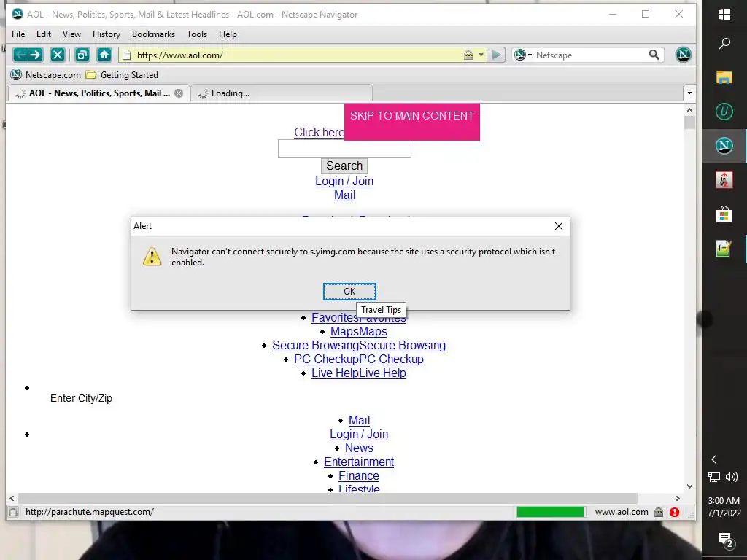Click the green Go arrow button
This screenshot has width=747, height=560.
[x=496, y=55]
